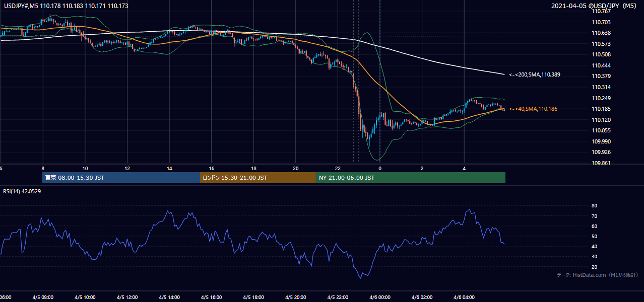Click the 110.120 price axis label

coord(602,120)
